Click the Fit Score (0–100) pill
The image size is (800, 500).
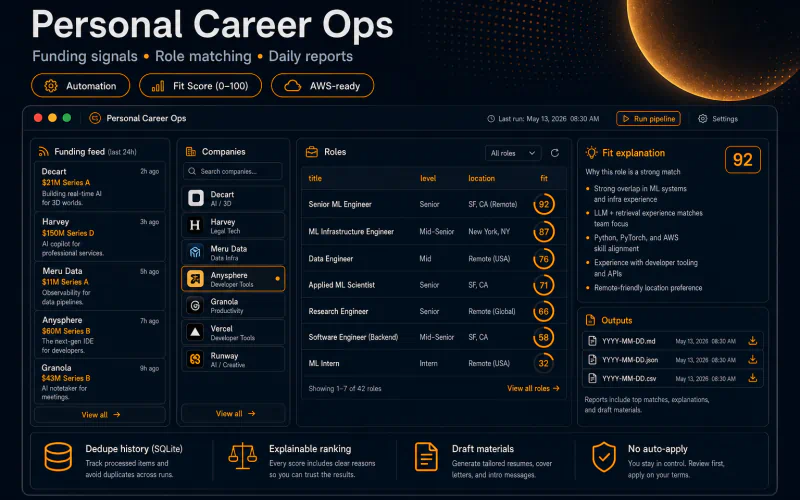pyautogui.click(x=201, y=86)
